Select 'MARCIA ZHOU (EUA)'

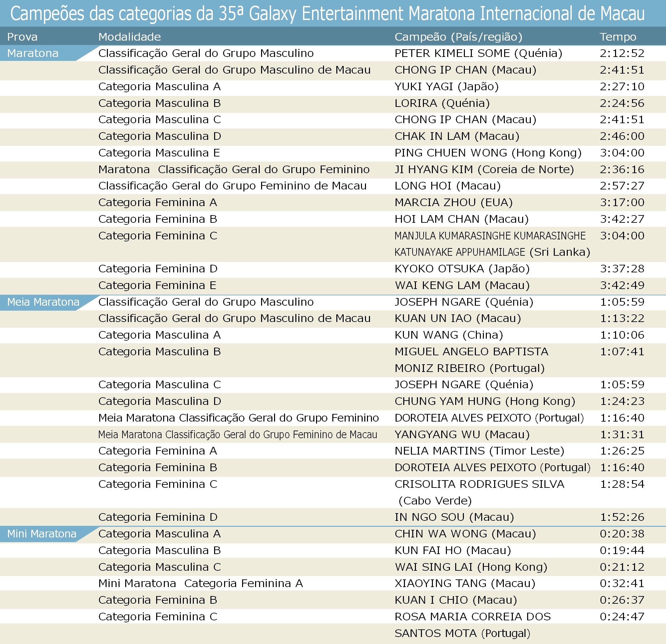point(453,202)
